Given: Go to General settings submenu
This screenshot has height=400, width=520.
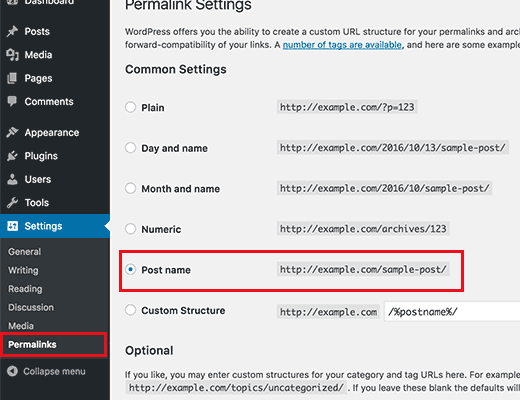Looking at the screenshot, I should [25, 252].
